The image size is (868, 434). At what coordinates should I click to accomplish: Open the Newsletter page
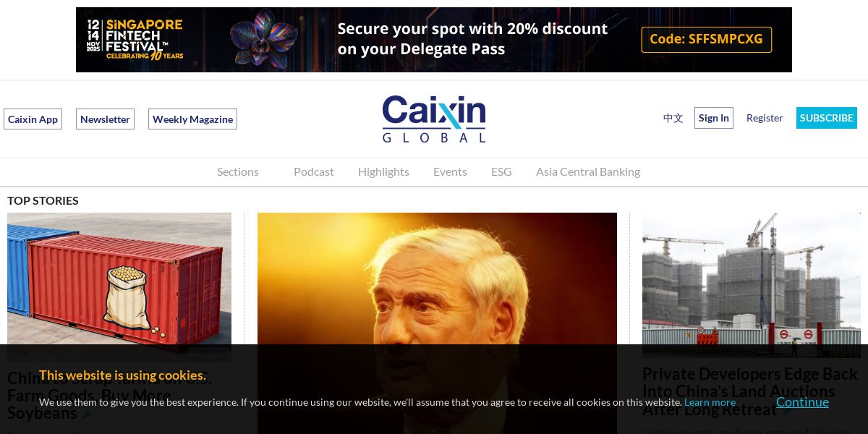point(105,119)
